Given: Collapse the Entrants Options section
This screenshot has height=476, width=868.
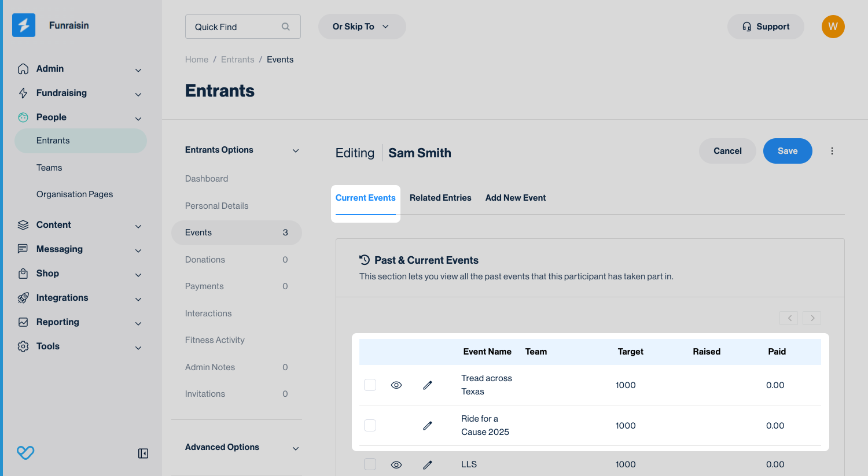Looking at the screenshot, I should pyautogui.click(x=295, y=150).
